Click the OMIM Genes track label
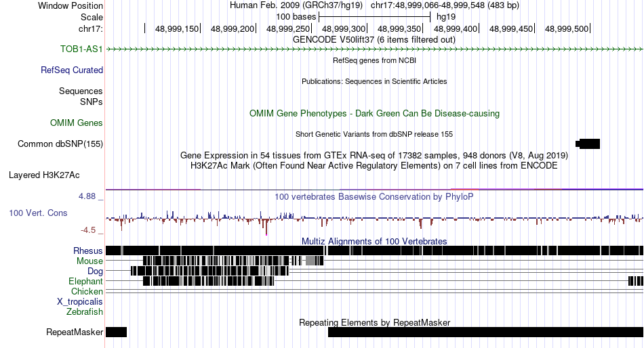This screenshot has height=348, width=644. pyautogui.click(x=77, y=123)
